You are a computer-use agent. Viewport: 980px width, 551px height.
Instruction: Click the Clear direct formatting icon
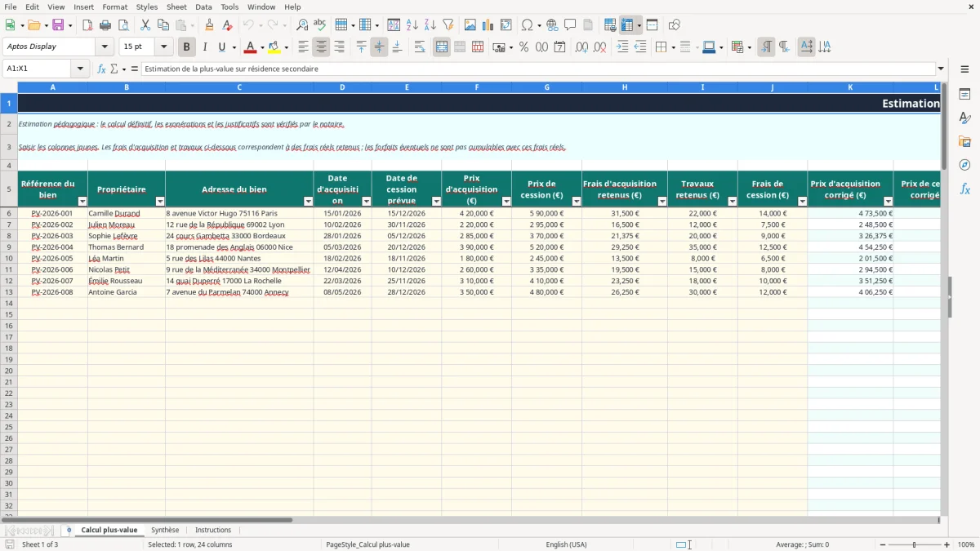[228, 25]
